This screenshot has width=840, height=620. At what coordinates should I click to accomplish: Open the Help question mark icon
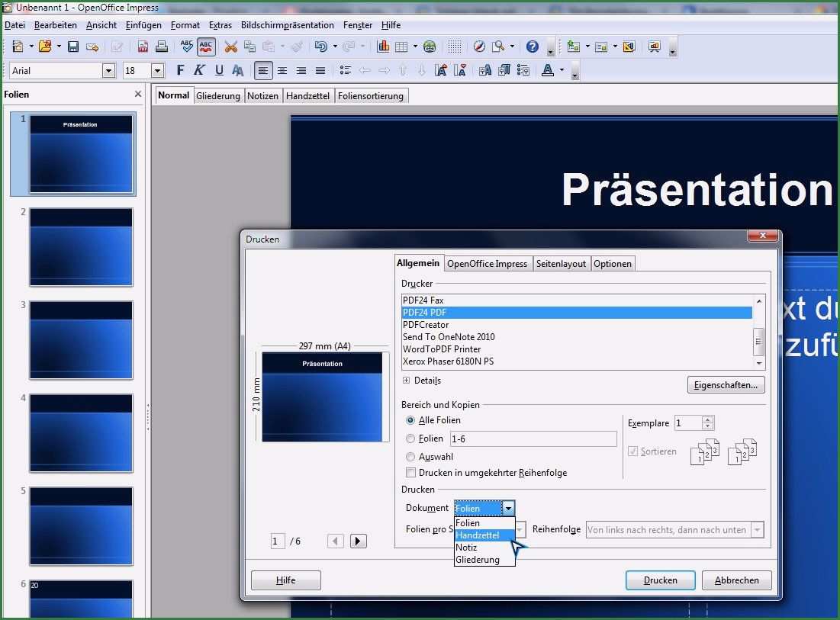pyautogui.click(x=533, y=47)
